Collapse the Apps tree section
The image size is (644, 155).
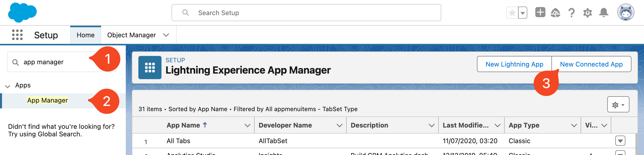(8, 86)
